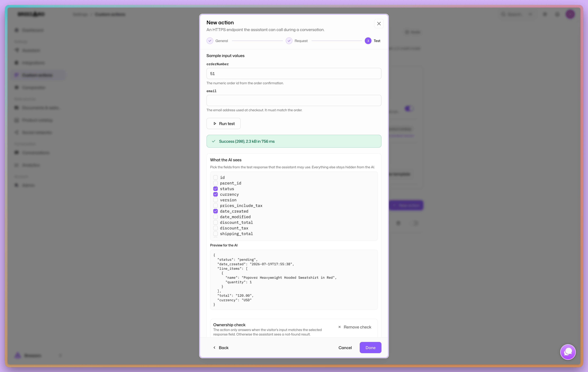The height and width of the screenshot is (372, 588).
Task: Uncheck the currency field checkbox
Action: 215,194
